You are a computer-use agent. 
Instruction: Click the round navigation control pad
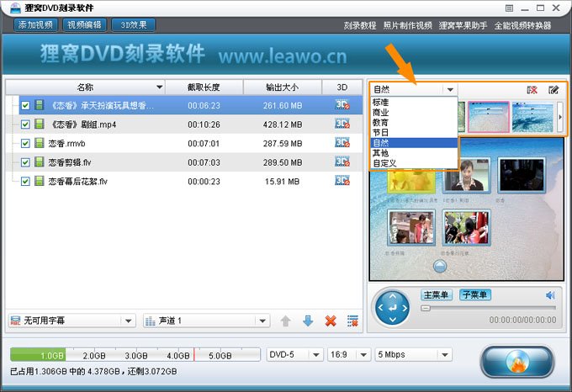393,308
